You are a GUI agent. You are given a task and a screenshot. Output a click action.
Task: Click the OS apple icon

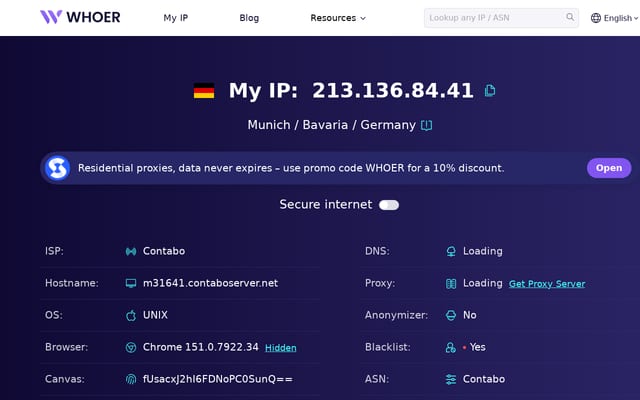coord(131,315)
